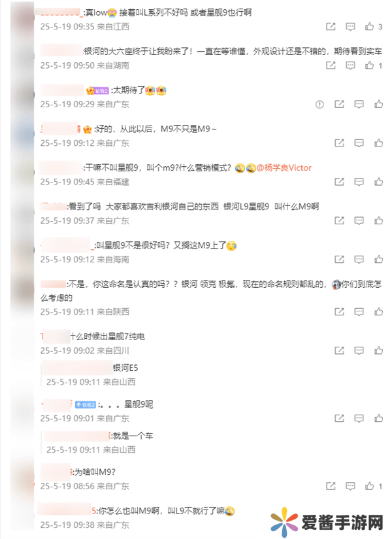The width and height of the screenshot is (392, 539).
Task: Share the 'M9不只是M9' comment
Action: coord(339,143)
